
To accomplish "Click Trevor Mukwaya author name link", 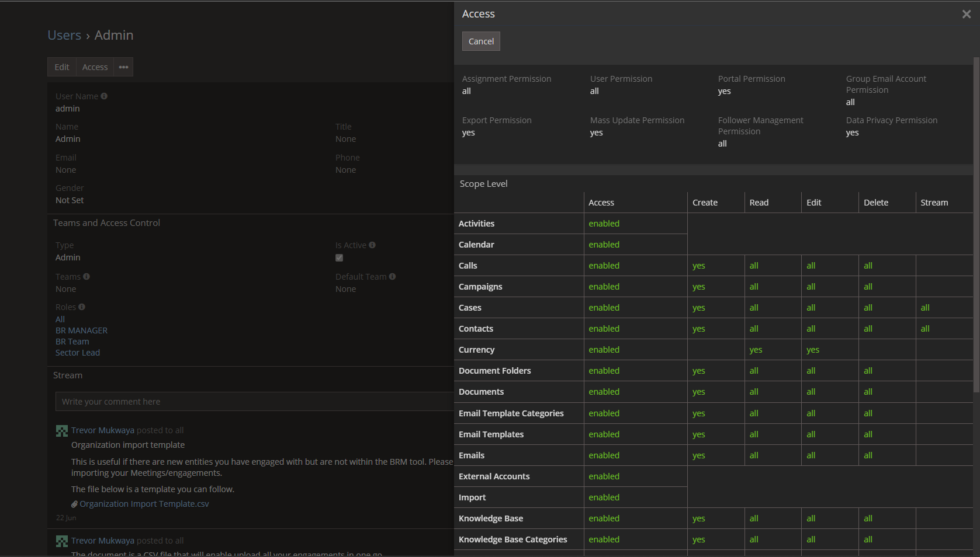I will [x=103, y=430].
